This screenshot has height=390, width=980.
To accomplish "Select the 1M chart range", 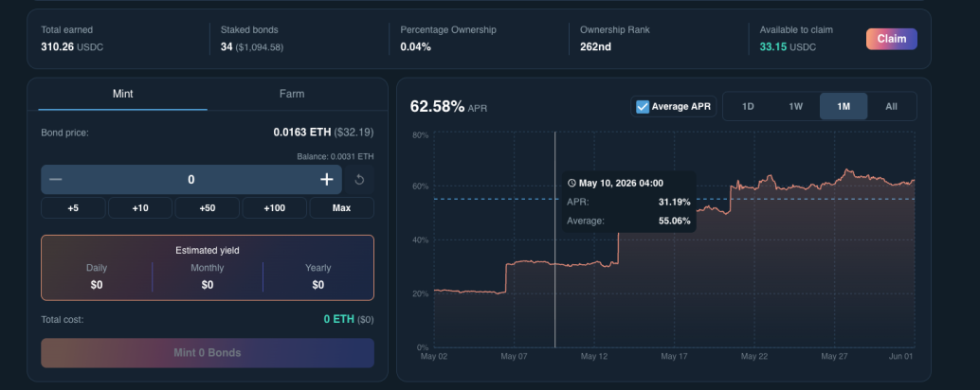I will point(844,106).
